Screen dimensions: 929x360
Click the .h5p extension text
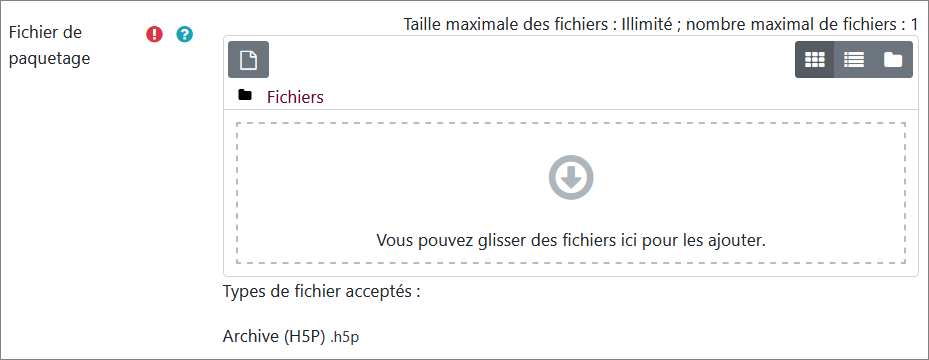coord(345,338)
